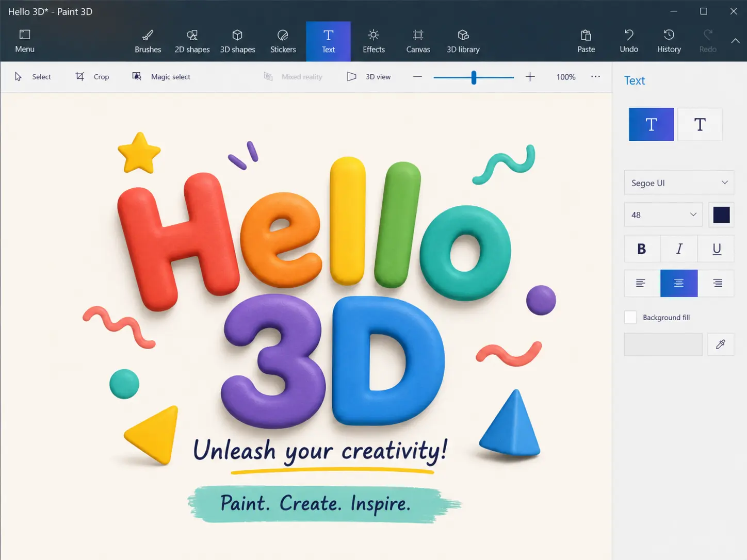
Task: Minimize the Paint 3D window
Action: click(x=674, y=11)
